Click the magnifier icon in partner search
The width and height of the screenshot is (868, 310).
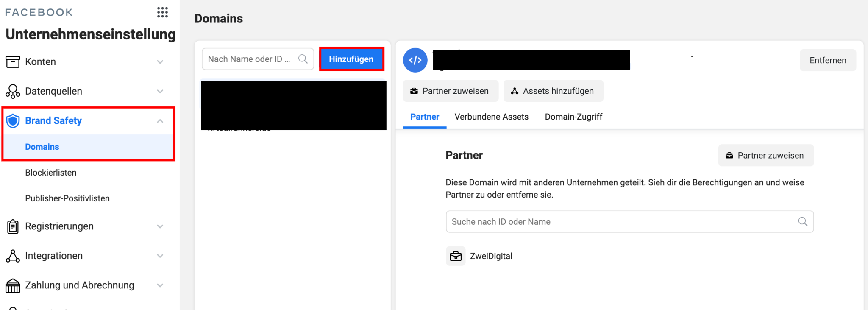coord(802,221)
